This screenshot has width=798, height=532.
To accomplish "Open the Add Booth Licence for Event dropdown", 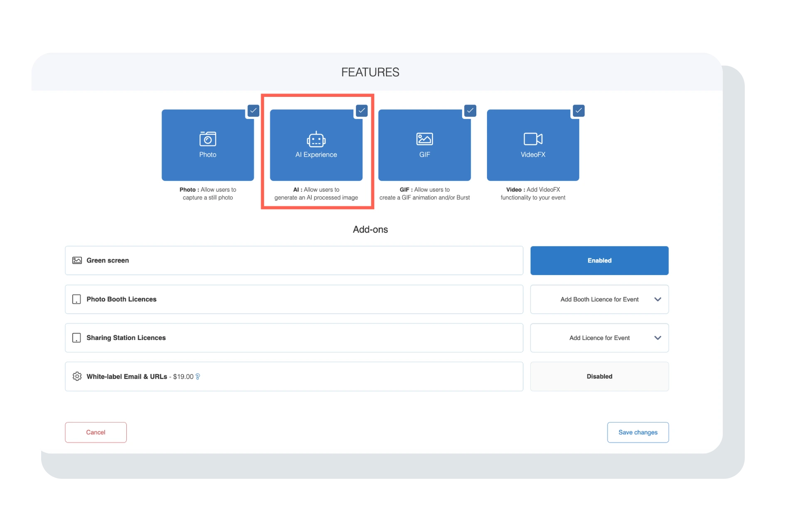I will pyautogui.click(x=599, y=299).
